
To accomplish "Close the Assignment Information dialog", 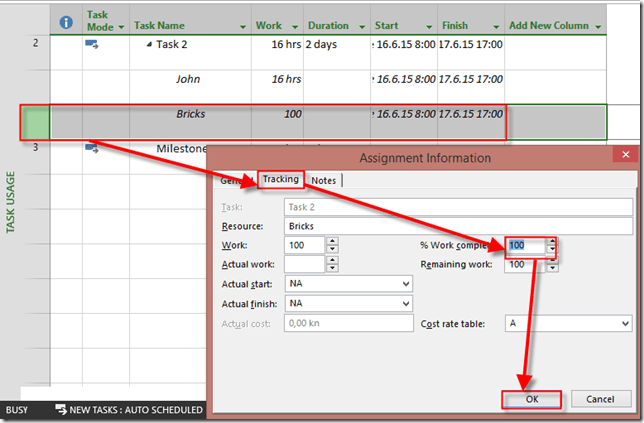I will 623,156.
